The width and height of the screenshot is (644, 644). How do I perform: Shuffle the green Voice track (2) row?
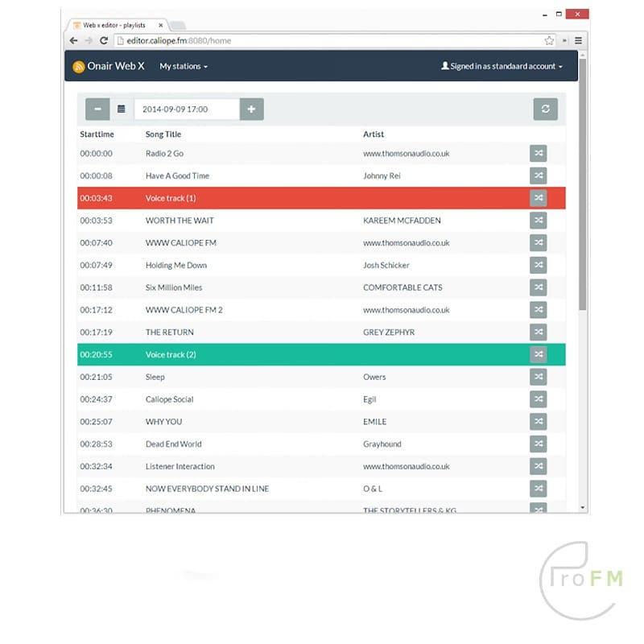tap(538, 354)
